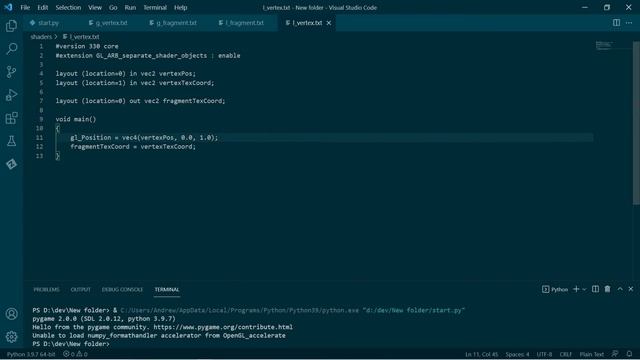This screenshot has width=640, height=360.
Task: Close the l_vertex.txt tab
Action: click(x=329, y=23)
